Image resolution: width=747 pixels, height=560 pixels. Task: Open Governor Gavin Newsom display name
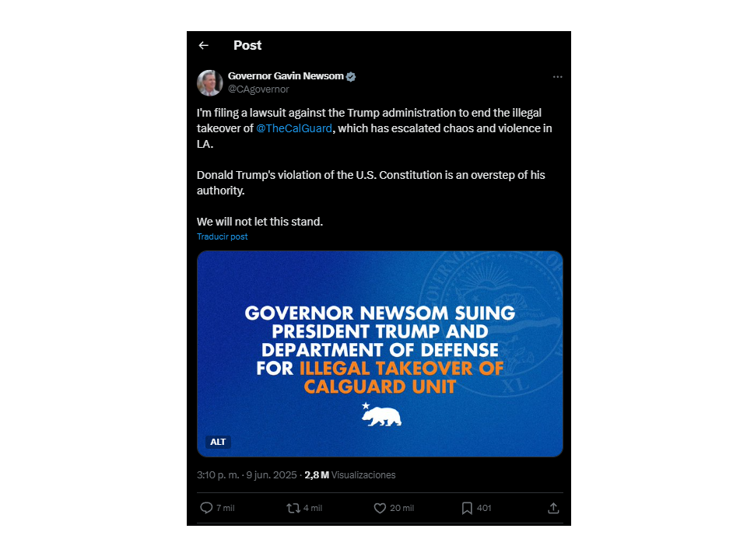tap(286, 76)
